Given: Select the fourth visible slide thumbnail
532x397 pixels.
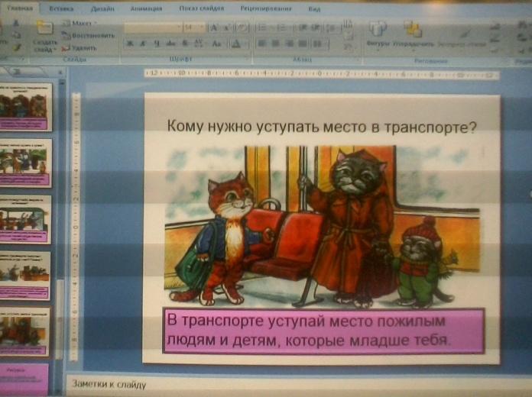Looking at the screenshot, I should tap(25, 276).
